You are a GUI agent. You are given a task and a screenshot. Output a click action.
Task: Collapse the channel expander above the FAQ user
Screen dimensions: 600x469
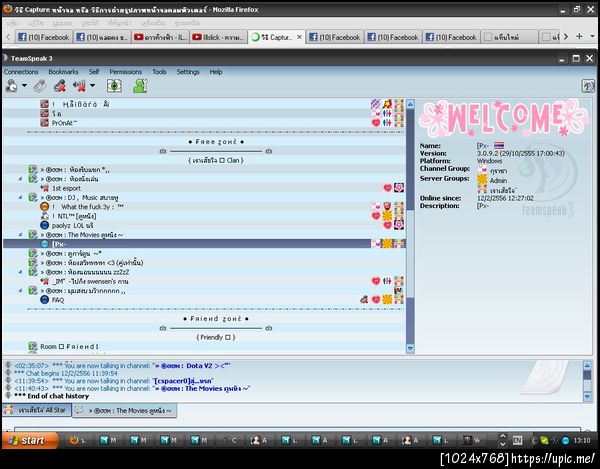[x=21, y=291]
